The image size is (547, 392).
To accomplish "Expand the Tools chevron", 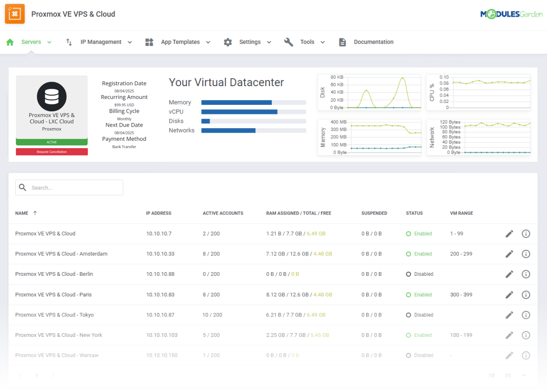I will tap(323, 42).
